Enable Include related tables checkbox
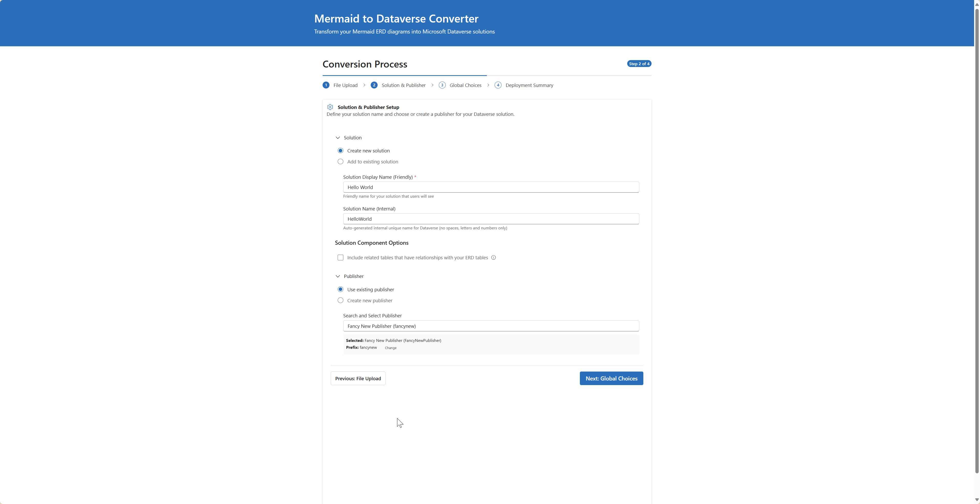This screenshot has height=504, width=980. (340, 258)
